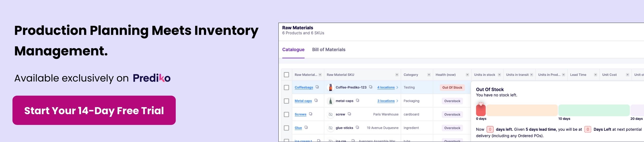Click the 'You have no stock left.' message

coord(497,95)
